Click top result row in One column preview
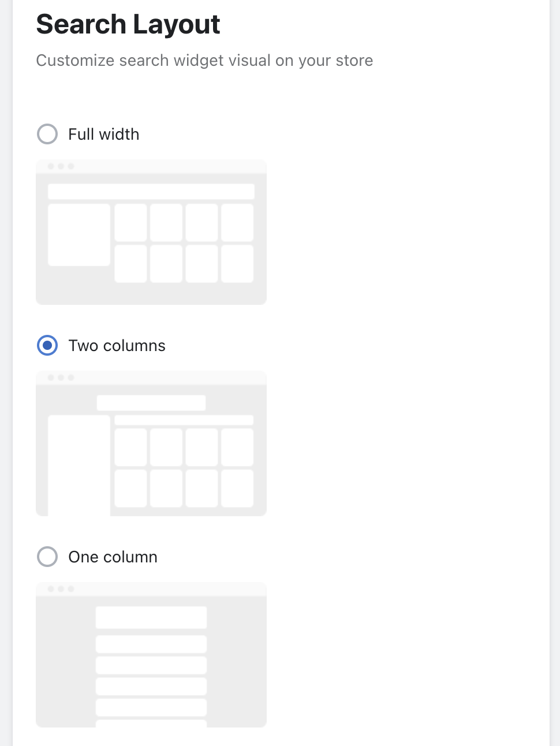This screenshot has width=560, height=746. click(x=151, y=617)
